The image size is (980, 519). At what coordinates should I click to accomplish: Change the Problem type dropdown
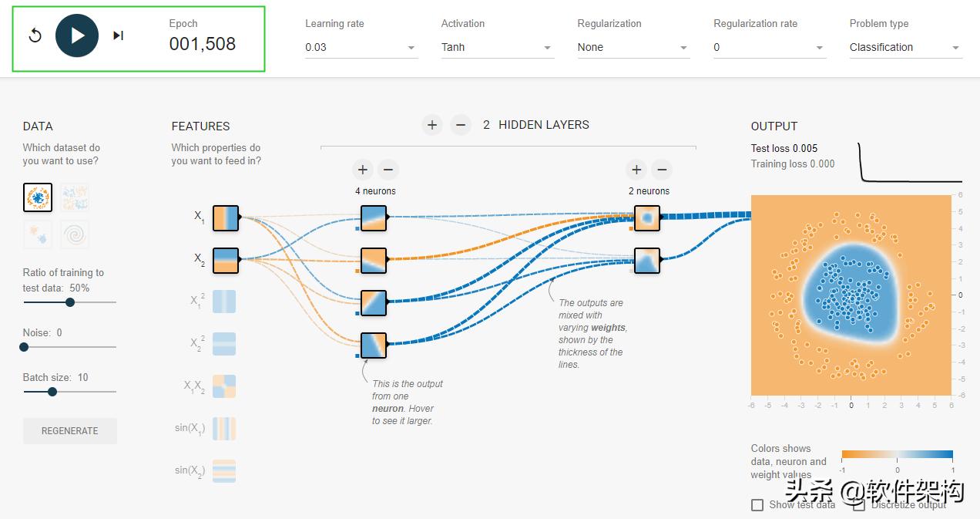pyautogui.click(x=904, y=47)
